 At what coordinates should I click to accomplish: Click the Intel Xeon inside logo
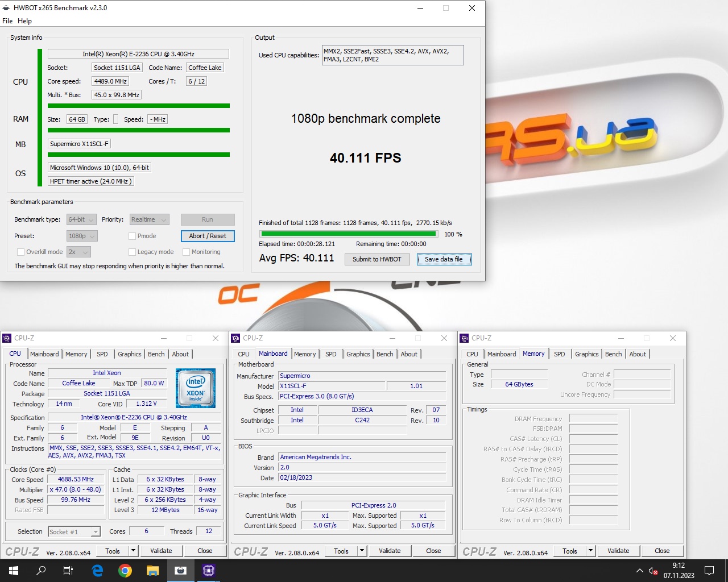click(x=196, y=388)
